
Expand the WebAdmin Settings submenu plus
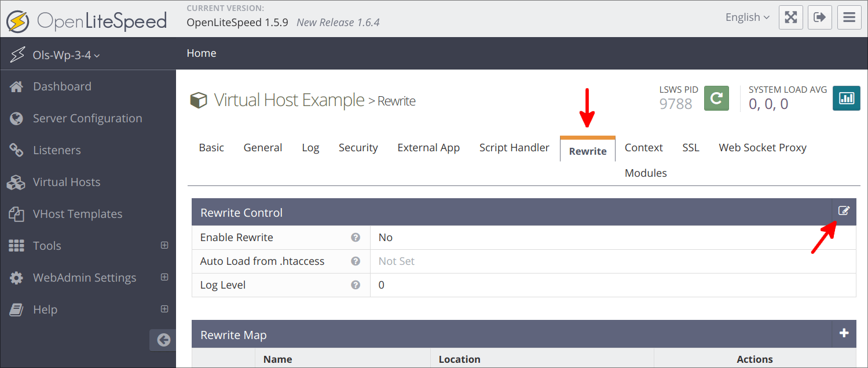(x=164, y=277)
